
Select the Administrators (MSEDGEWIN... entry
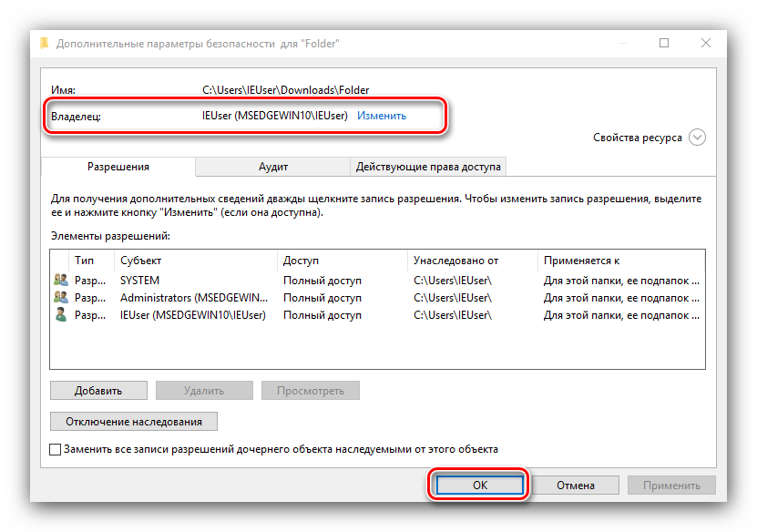pos(194,298)
